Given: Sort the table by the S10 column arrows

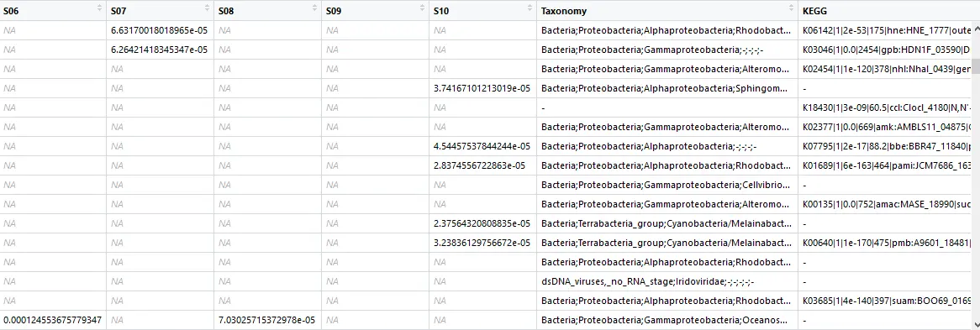Looking at the screenshot, I should 530,8.
